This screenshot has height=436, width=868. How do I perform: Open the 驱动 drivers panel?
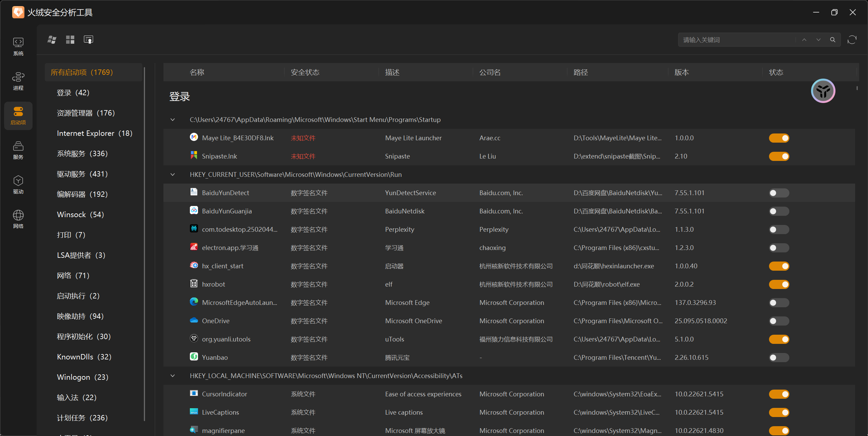(x=18, y=184)
